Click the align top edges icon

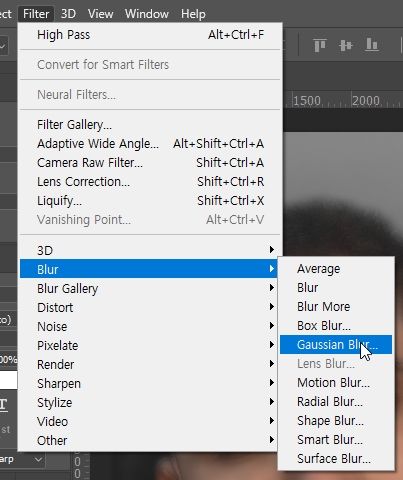320,45
